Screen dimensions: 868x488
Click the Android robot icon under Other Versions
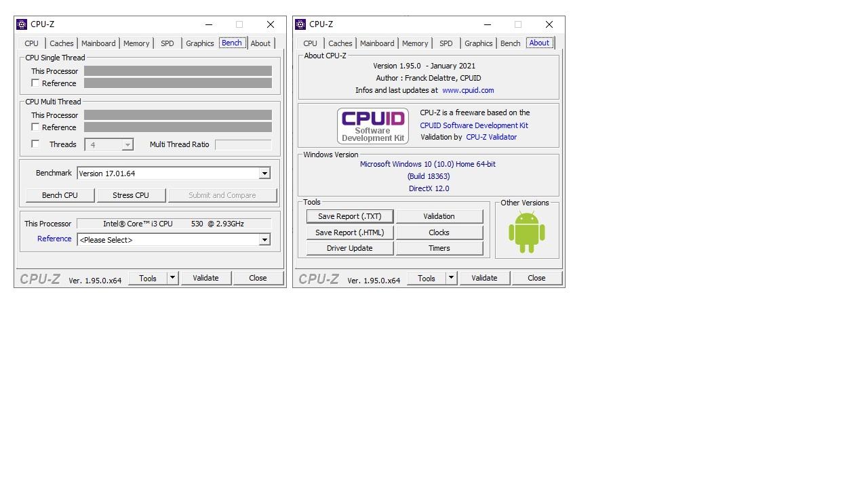(x=527, y=232)
